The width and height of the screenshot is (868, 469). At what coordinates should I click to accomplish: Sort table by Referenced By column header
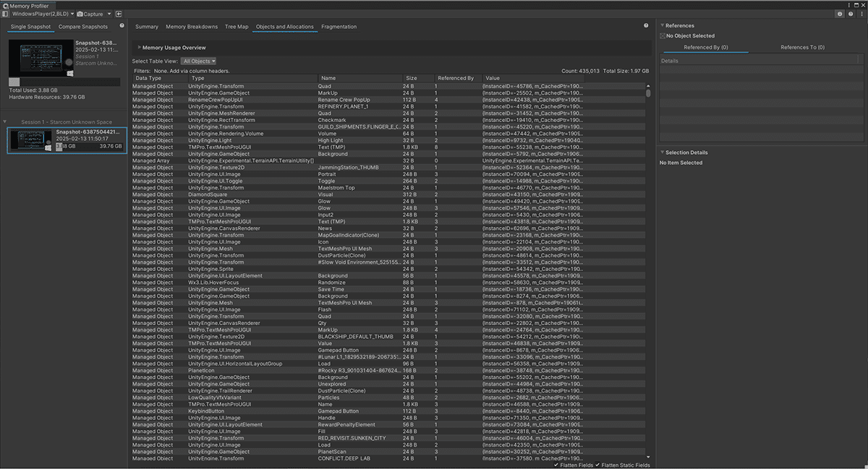(x=458, y=78)
